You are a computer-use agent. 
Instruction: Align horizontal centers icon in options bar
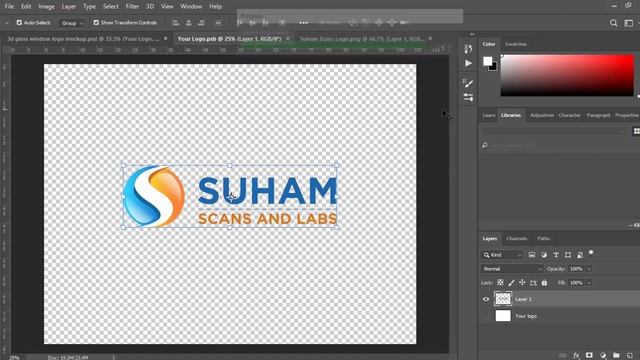click(189, 23)
